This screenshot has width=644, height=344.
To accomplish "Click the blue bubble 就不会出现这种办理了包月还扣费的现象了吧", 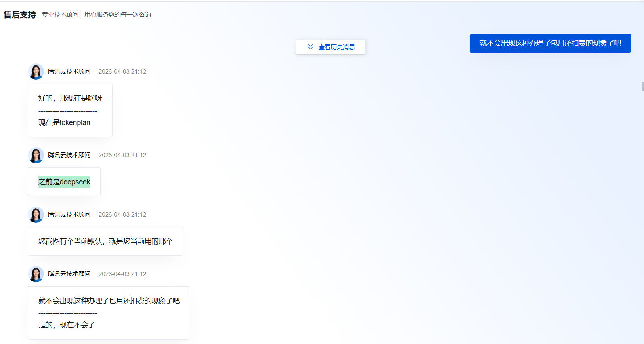I will (x=550, y=43).
